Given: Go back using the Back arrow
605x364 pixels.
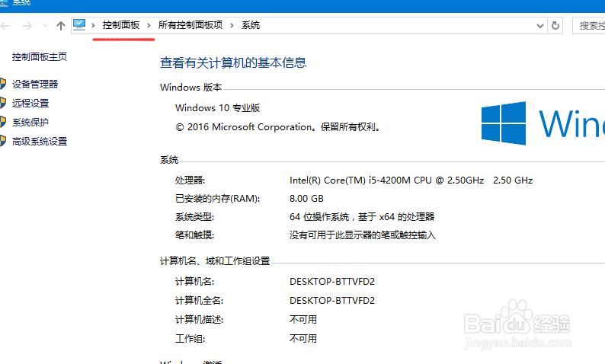Looking at the screenshot, I should (5, 26).
